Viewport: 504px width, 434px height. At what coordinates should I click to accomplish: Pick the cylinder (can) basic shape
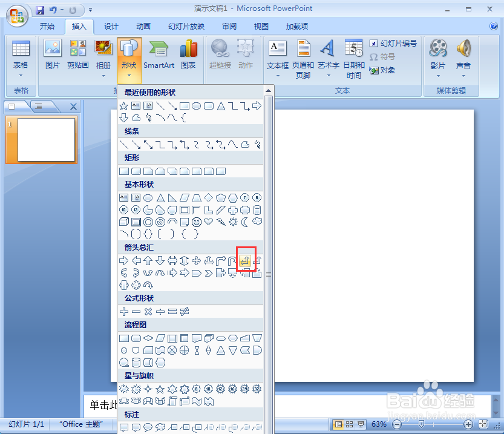pyautogui.click(x=257, y=210)
